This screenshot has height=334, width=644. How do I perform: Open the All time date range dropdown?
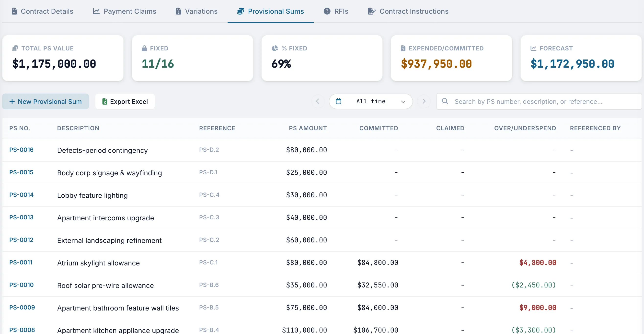point(371,101)
